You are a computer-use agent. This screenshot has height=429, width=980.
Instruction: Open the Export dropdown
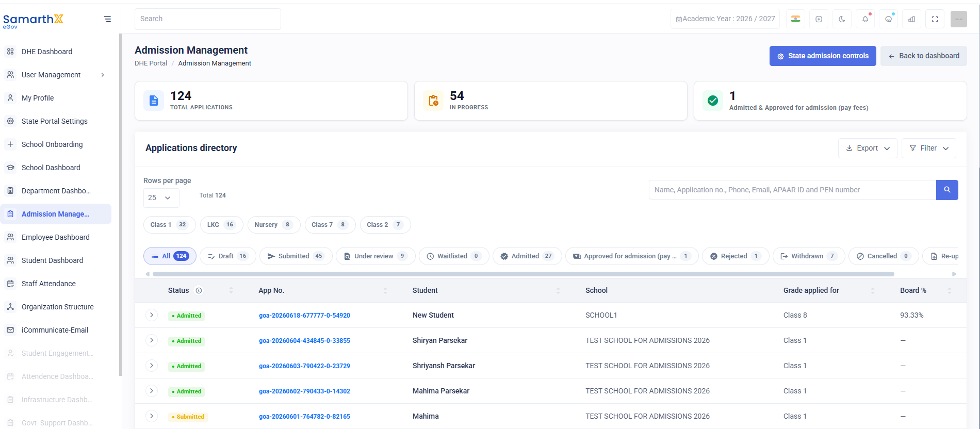pyautogui.click(x=868, y=148)
